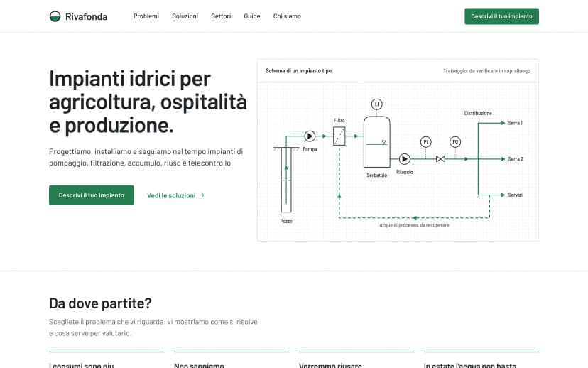Go to the Settori section
This screenshot has width=588, height=368.
pyautogui.click(x=221, y=16)
